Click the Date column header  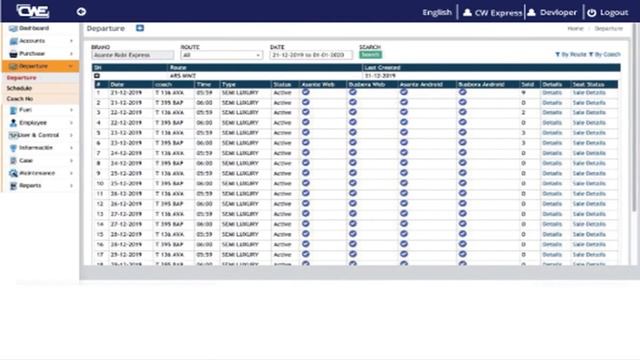pyautogui.click(x=117, y=84)
